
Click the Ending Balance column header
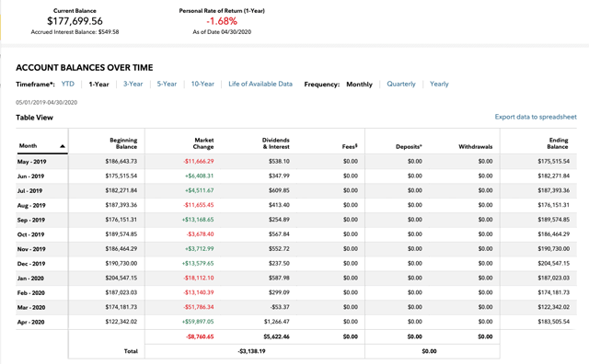point(558,143)
